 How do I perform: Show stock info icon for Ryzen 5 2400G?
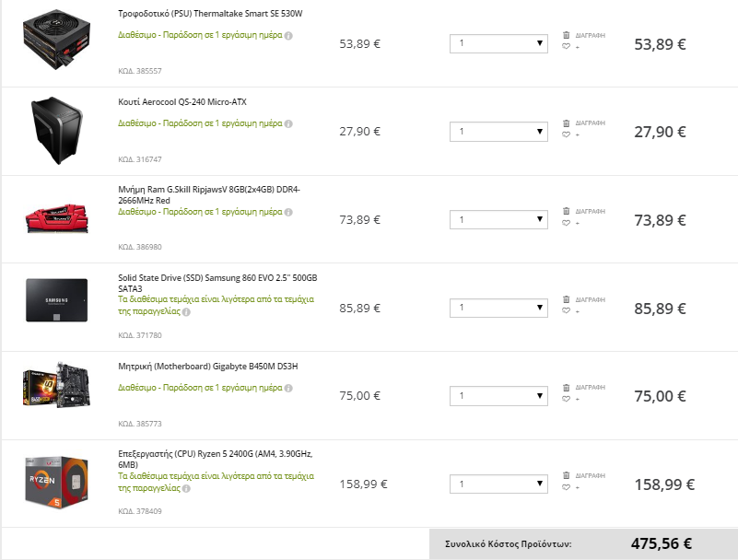coord(186,488)
